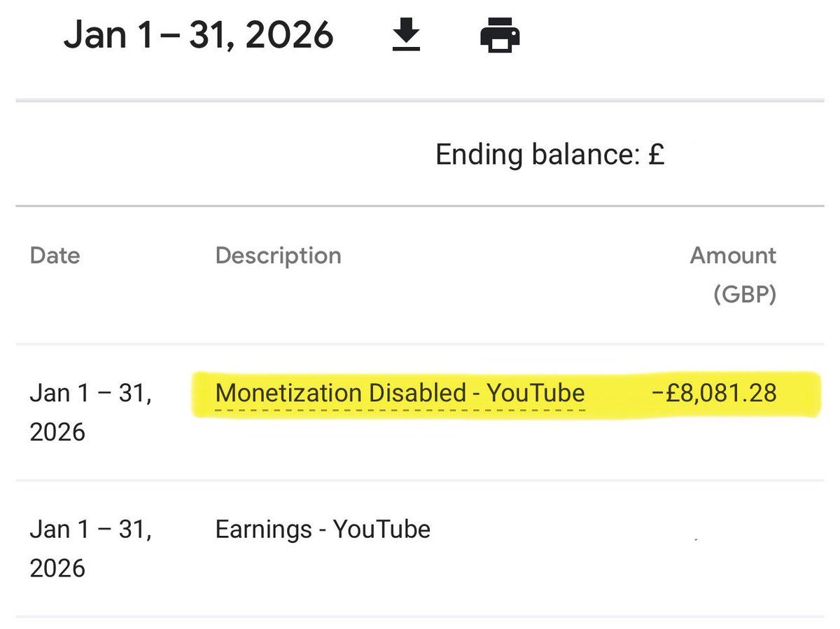The image size is (840, 629).
Task: Click the 2026 text in Monetization Disabled row
Action: coord(57,431)
